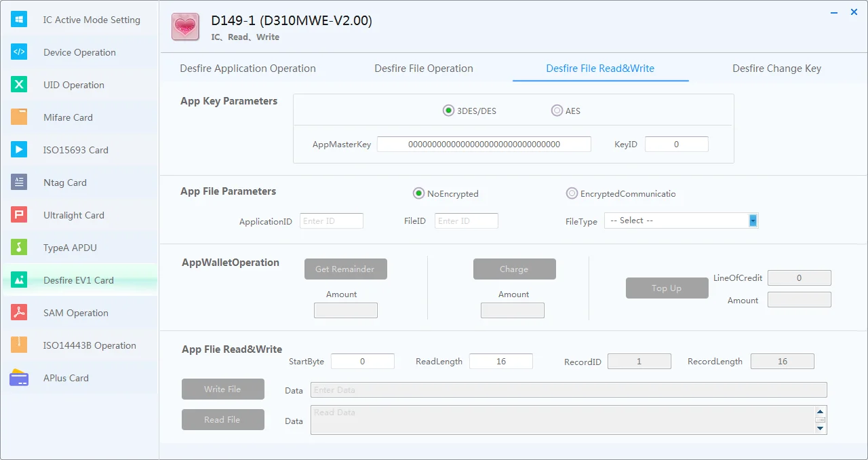Select NoEncrypted file parameter option
This screenshot has width=868, height=460.
(x=418, y=193)
